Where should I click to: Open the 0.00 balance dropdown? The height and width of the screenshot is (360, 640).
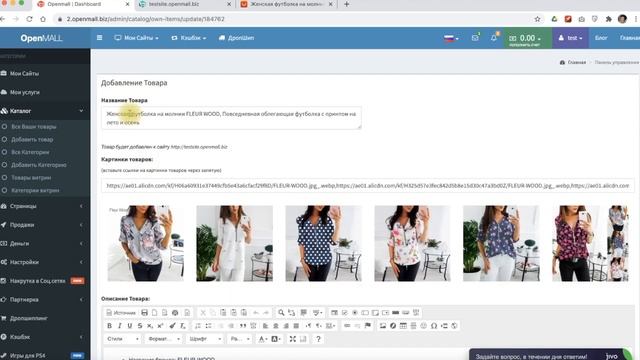tap(527, 38)
